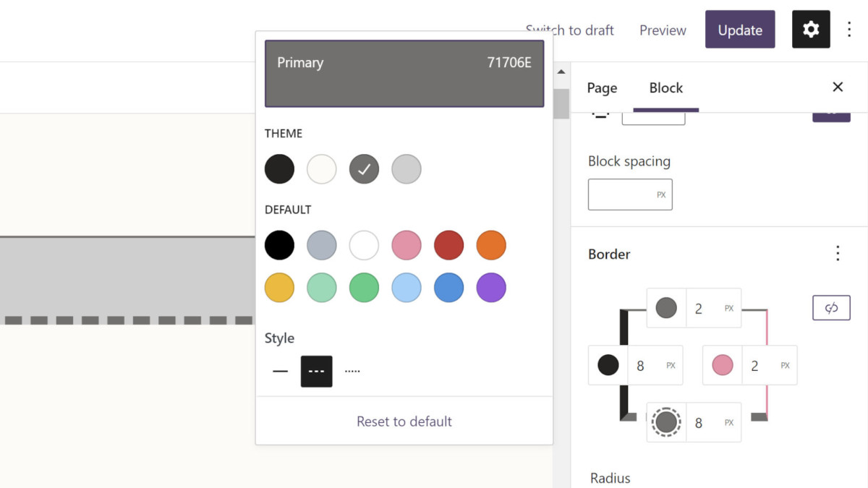
Task: Open the top border color picker circle
Action: coord(665,307)
